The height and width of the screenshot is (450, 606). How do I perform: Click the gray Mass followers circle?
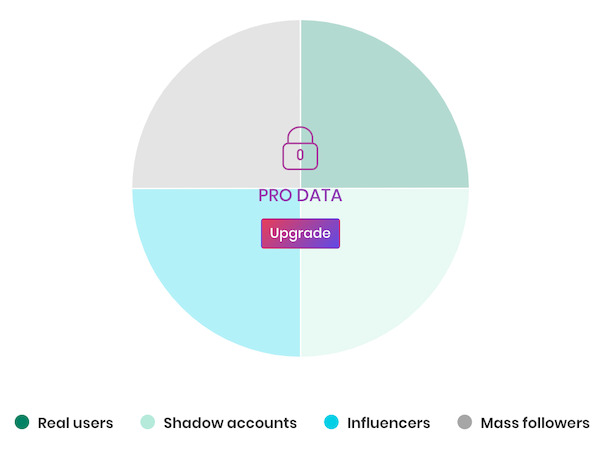click(x=465, y=422)
